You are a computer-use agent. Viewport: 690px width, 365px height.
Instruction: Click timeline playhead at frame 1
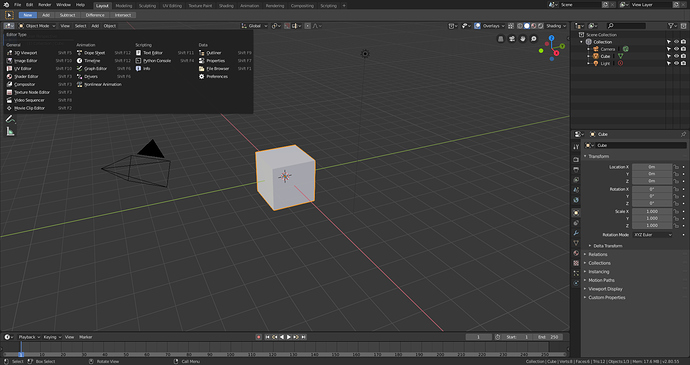[21, 354]
